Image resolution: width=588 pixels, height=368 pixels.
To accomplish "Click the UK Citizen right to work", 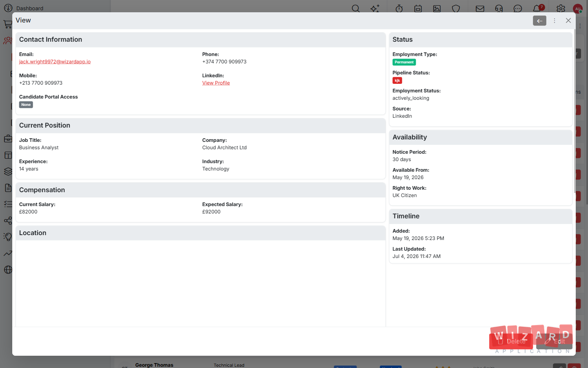I will pos(405,195).
